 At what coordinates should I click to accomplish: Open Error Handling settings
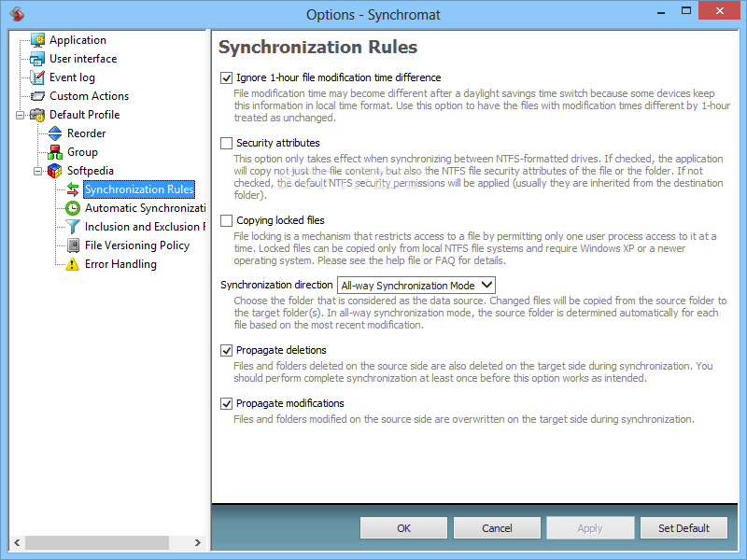[x=120, y=264]
